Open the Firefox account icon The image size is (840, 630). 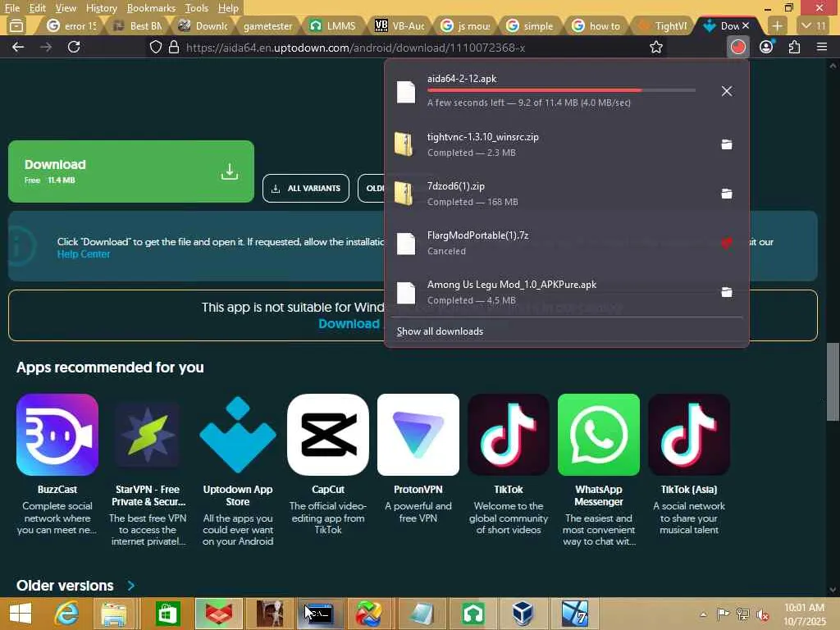767,47
